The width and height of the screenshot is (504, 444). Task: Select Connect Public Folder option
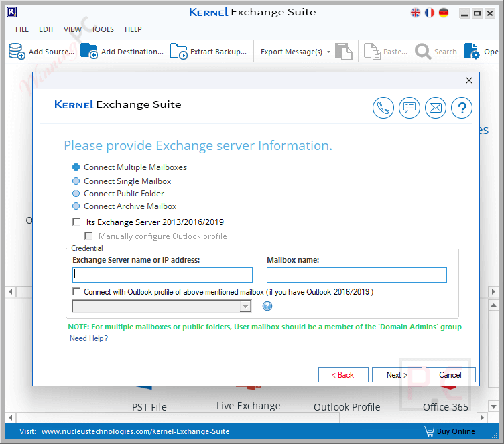click(x=118, y=194)
